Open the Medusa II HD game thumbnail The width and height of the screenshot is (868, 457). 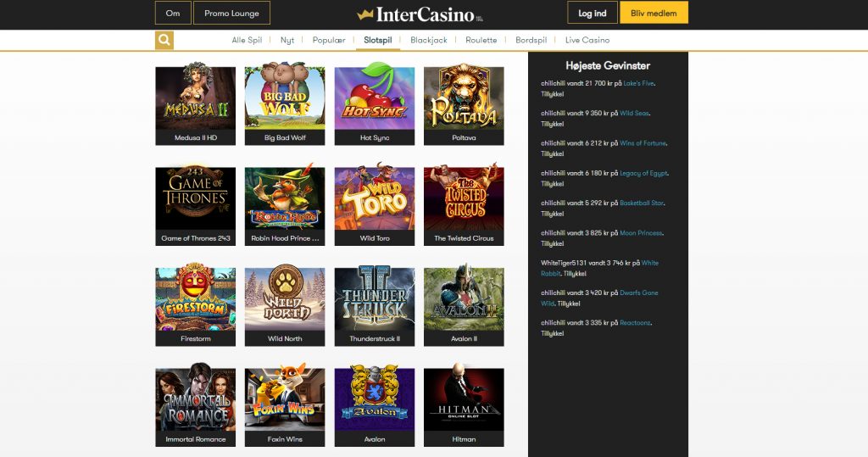(x=196, y=103)
